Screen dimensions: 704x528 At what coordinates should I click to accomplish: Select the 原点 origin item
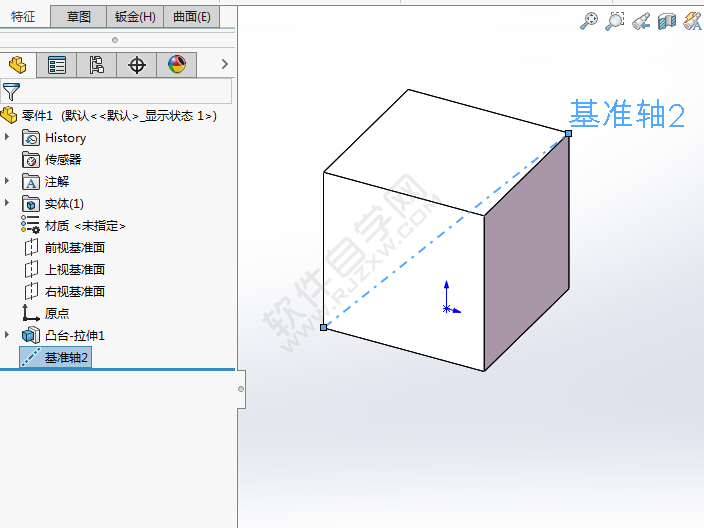[57, 314]
